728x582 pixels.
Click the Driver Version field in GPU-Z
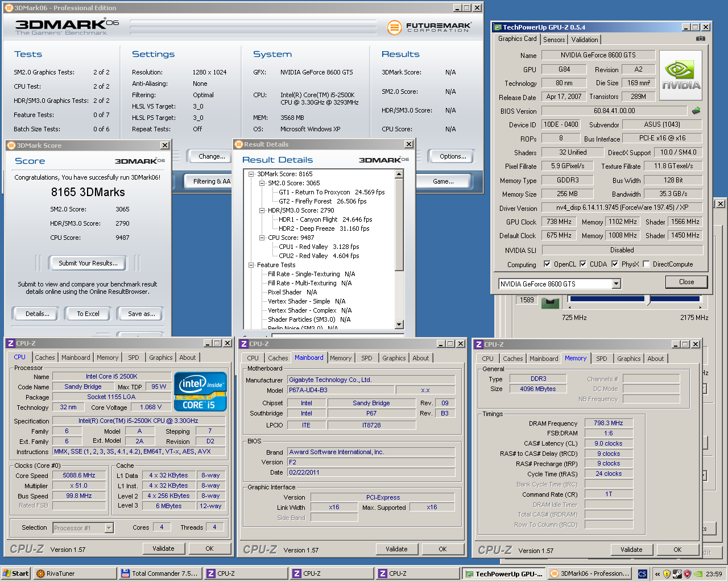tap(622, 207)
